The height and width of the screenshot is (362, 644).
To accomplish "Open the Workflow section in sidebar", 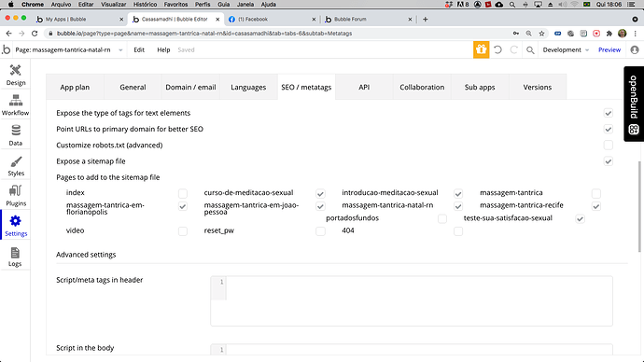I will [x=16, y=105].
